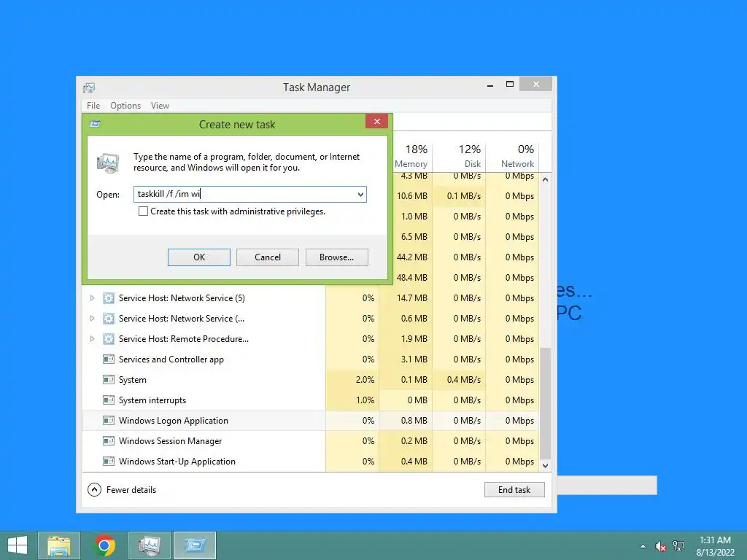Click the Run computer icon in the dialog
This screenshot has width=747, height=560.
coord(108,163)
